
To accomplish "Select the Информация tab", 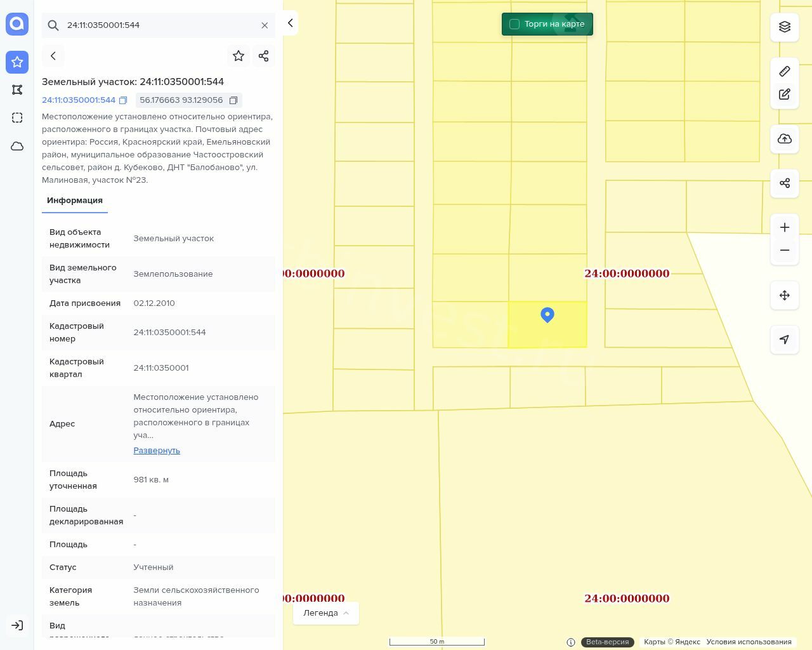I will tap(75, 201).
